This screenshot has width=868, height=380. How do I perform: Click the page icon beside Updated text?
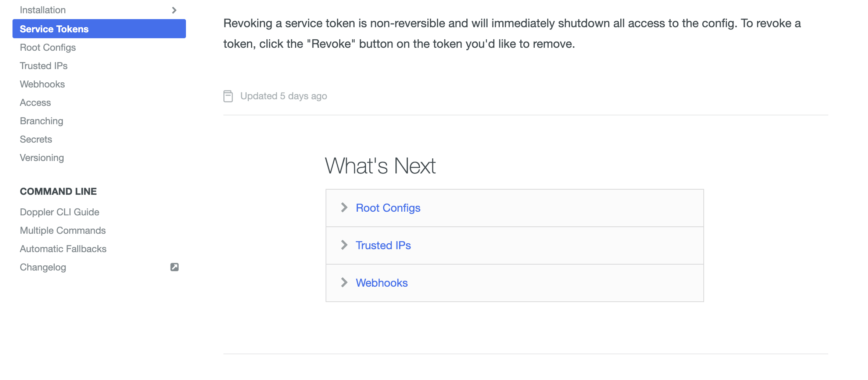coord(228,96)
